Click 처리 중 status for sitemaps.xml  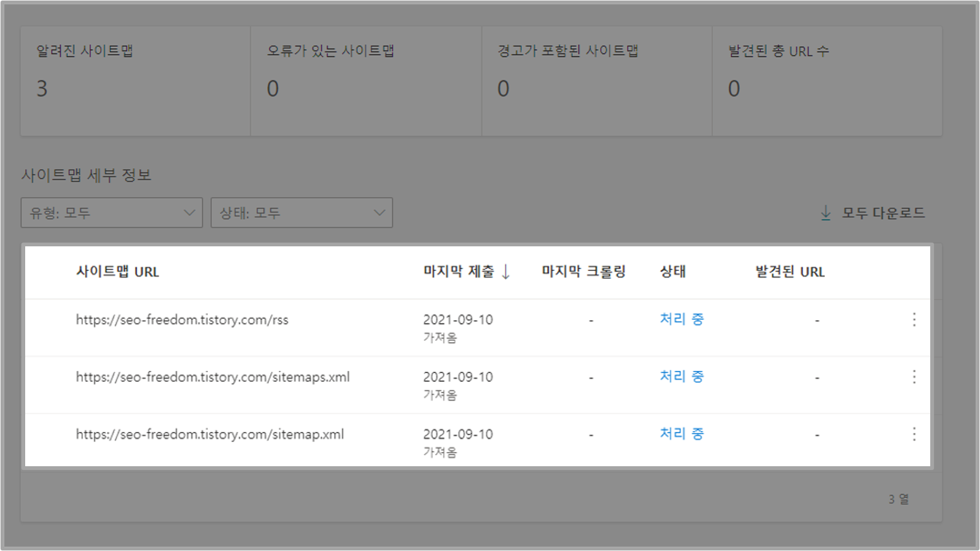click(x=682, y=376)
